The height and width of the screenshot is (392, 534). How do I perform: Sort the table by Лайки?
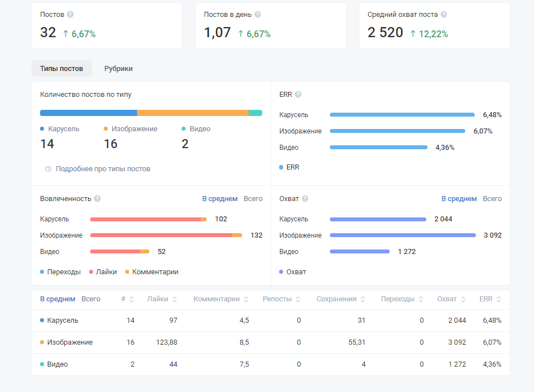[x=162, y=299]
